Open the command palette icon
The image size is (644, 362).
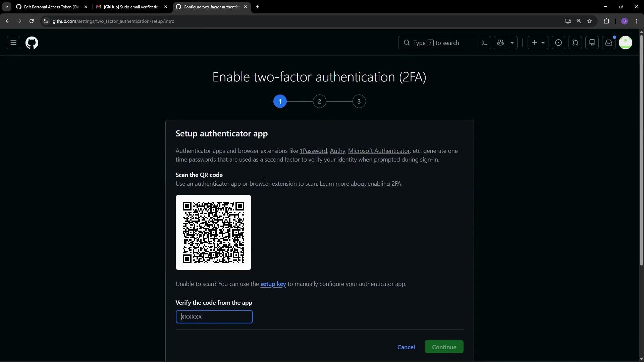click(x=484, y=43)
